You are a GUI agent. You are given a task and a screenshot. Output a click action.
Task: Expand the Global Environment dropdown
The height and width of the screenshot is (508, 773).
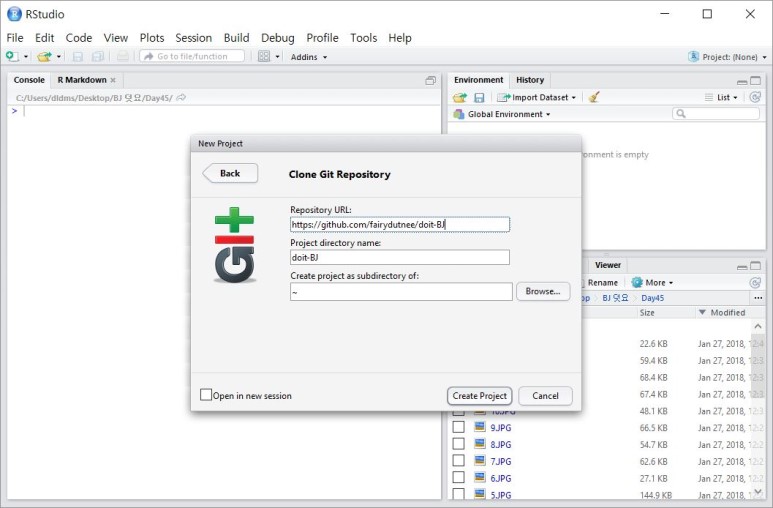click(x=502, y=114)
